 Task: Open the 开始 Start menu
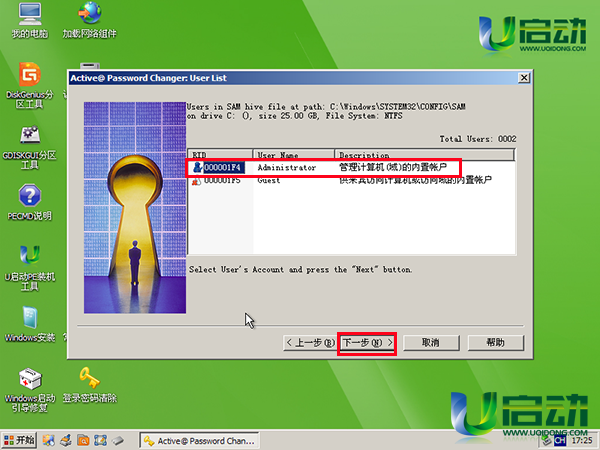[19, 440]
